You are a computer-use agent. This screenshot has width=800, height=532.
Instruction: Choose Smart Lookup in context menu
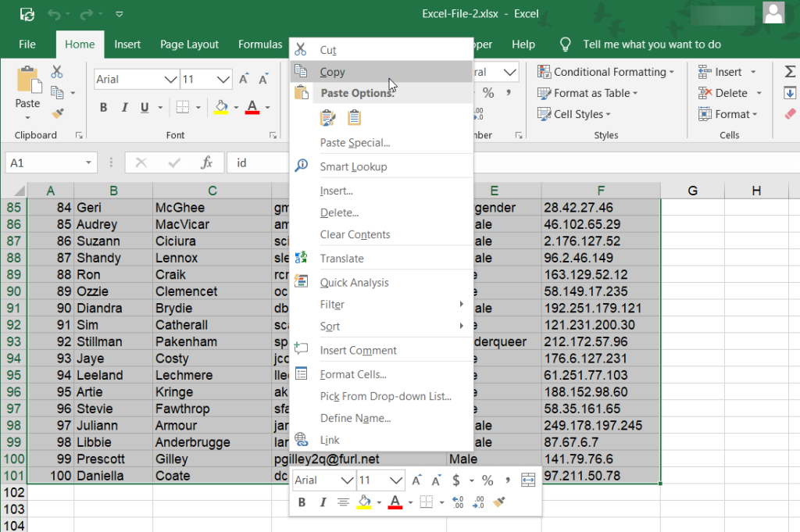coord(381,167)
